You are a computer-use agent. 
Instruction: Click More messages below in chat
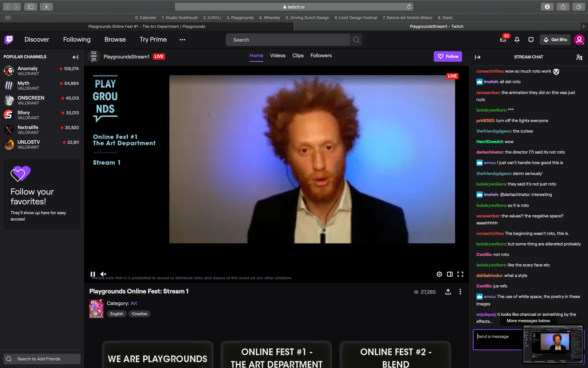tap(528, 321)
